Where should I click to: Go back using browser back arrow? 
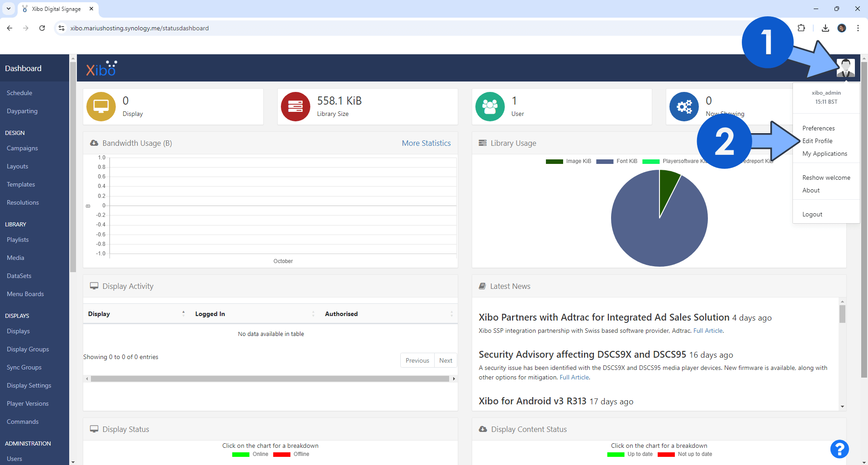(9, 28)
